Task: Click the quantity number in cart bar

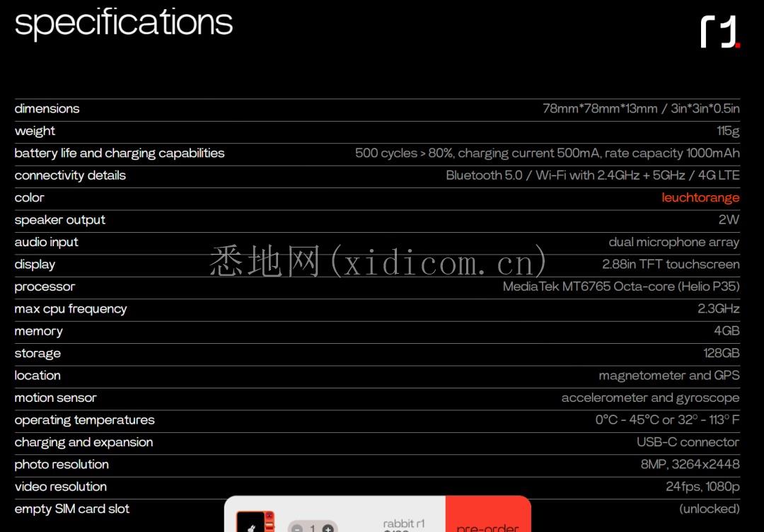Action: pos(313,528)
